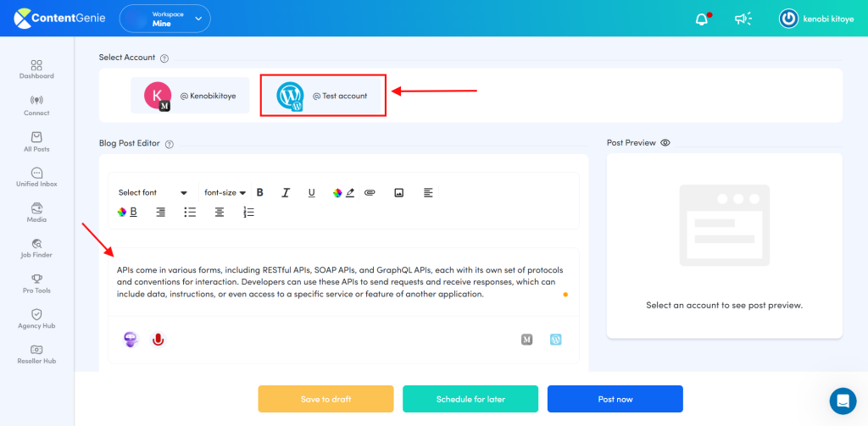The image size is (868, 426).
Task: Open the Unified Inbox
Action: tap(36, 178)
